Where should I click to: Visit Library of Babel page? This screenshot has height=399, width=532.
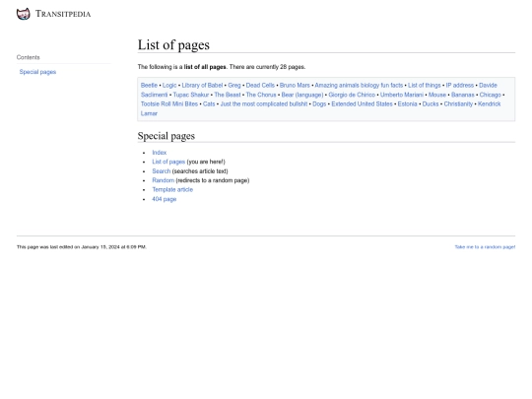(202, 85)
